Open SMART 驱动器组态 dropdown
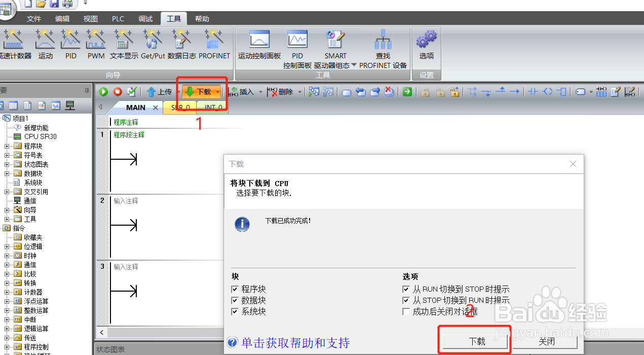The image size is (644, 355). (354, 65)
